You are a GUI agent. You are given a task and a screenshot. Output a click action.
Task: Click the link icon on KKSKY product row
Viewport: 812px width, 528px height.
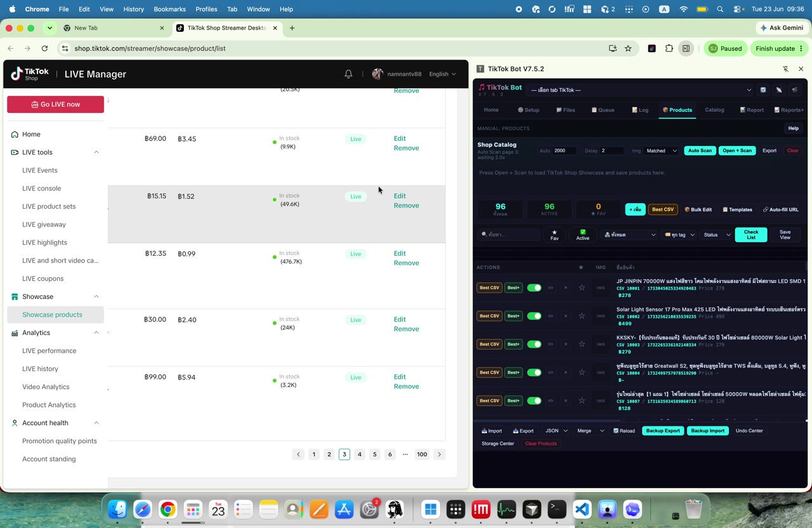(x=551, y=344)
